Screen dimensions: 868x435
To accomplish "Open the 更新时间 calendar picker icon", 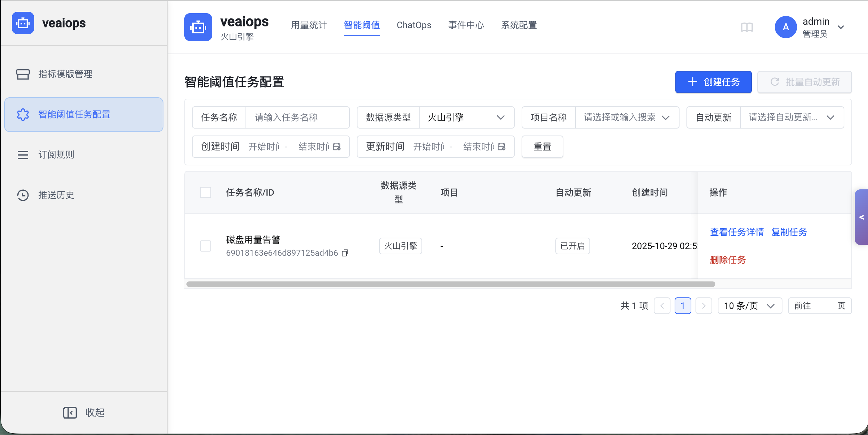I will pos(502,147).
